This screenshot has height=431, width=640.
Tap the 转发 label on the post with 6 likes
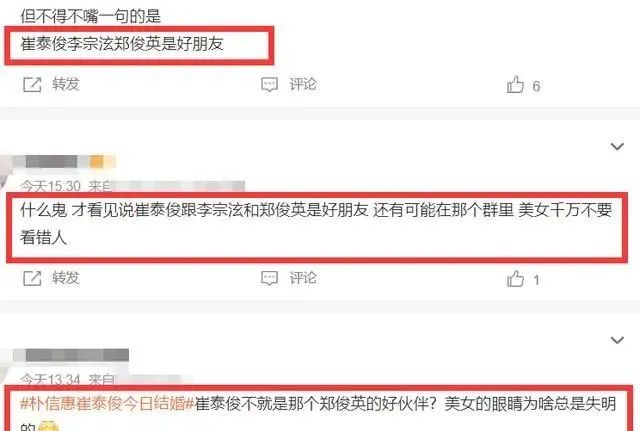pyautogui.click(x=66, y=84)
